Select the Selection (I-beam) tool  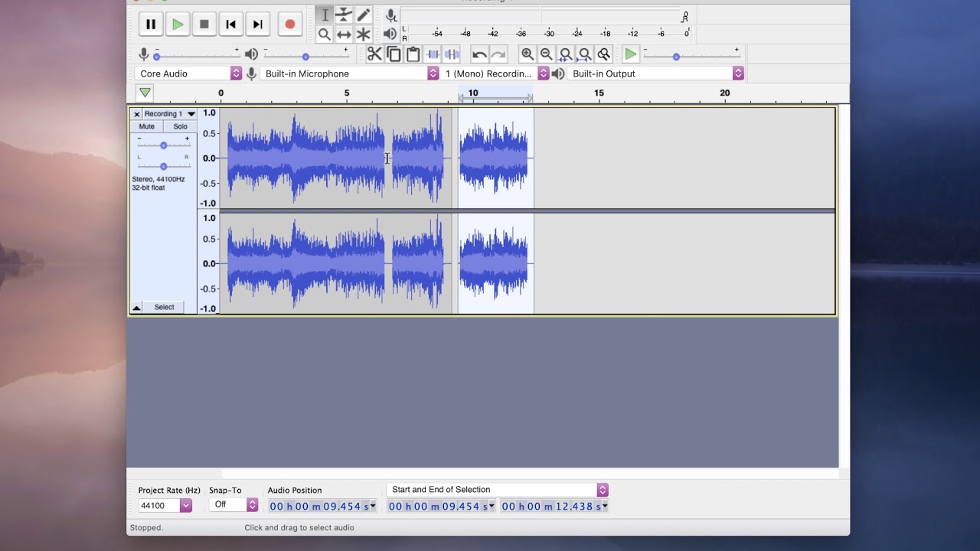325,15
